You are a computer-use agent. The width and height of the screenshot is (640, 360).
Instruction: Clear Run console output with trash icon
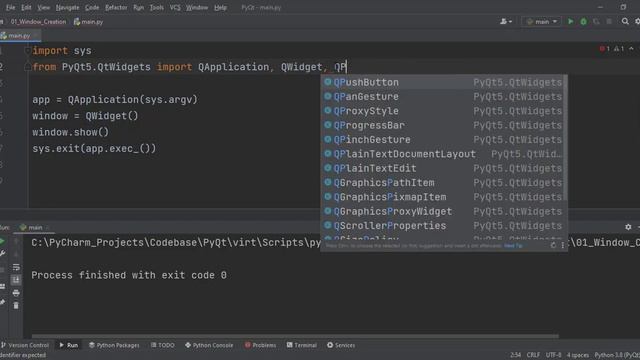[x=16, y=305]
